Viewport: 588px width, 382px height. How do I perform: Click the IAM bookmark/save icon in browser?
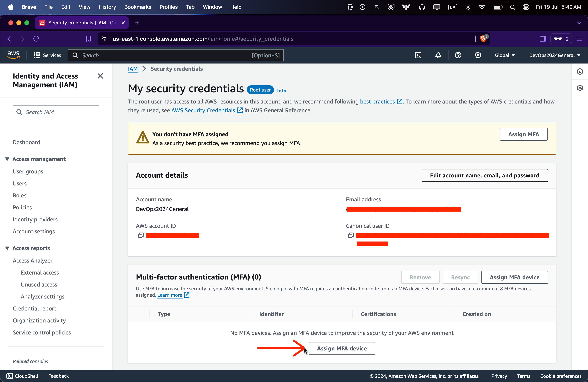coord(88,39)
